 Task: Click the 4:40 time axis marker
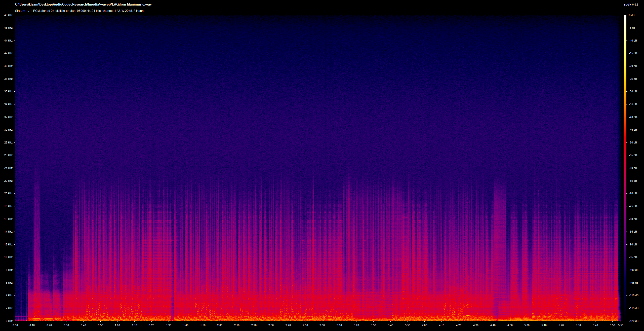493,325
